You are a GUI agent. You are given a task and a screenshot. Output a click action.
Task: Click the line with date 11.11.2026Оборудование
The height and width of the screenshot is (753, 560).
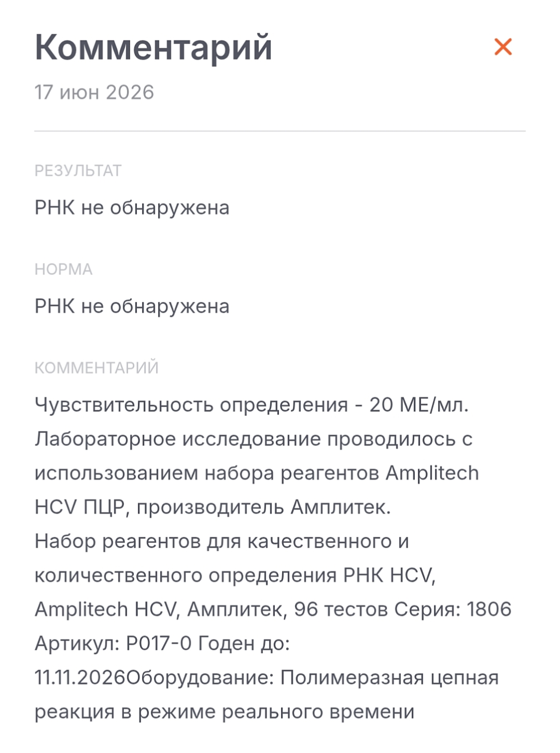(x=267, y=678)
